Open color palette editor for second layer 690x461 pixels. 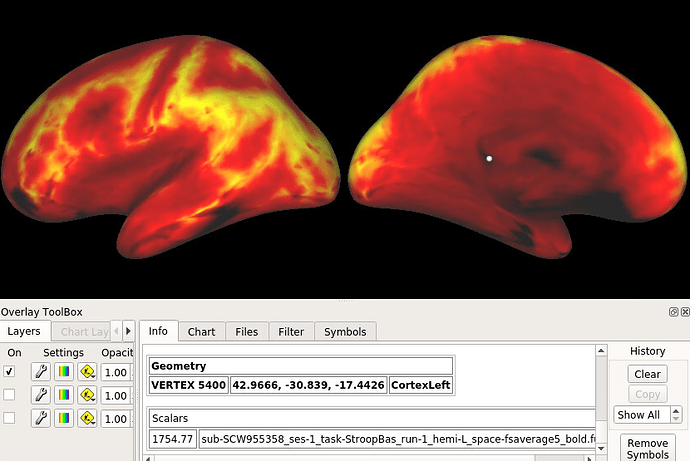tap(64, 395)
